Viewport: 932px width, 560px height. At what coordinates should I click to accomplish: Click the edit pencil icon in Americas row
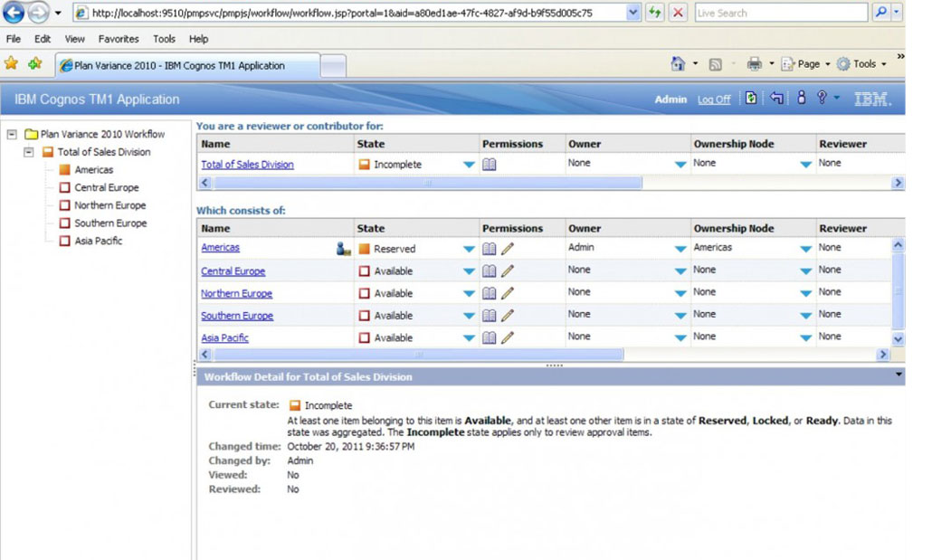tap(507, 249)
